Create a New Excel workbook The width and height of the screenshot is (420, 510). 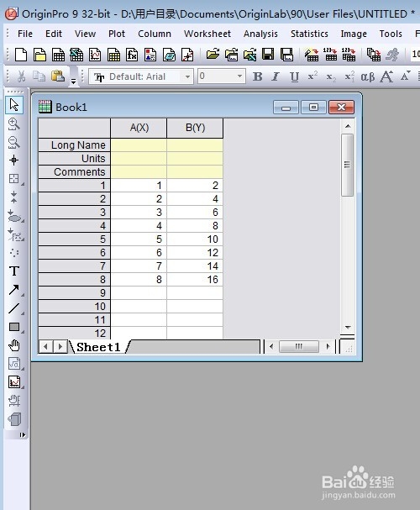(76, 55)
